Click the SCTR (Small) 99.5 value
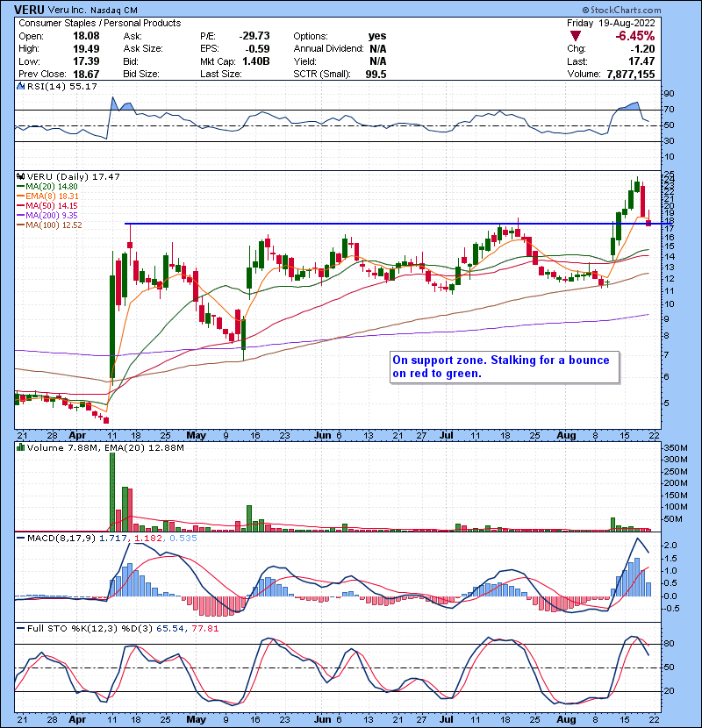The image size is (702, 728). tap(376, 74)
